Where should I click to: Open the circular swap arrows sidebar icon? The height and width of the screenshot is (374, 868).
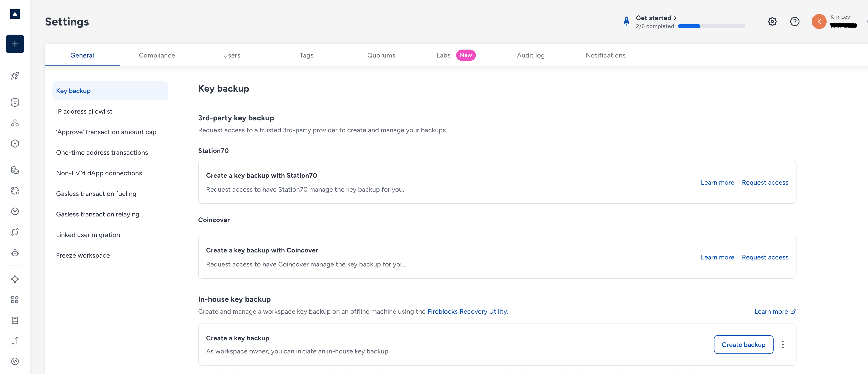15,191
